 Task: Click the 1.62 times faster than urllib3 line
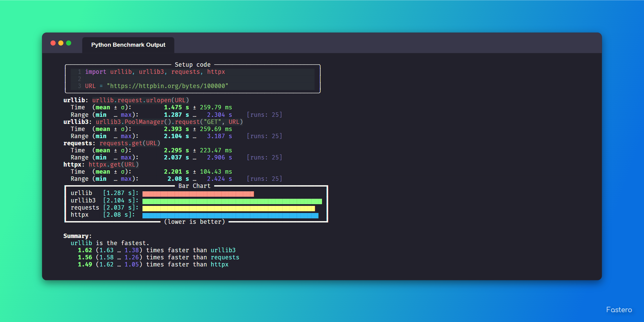click(x=157, y=250)
